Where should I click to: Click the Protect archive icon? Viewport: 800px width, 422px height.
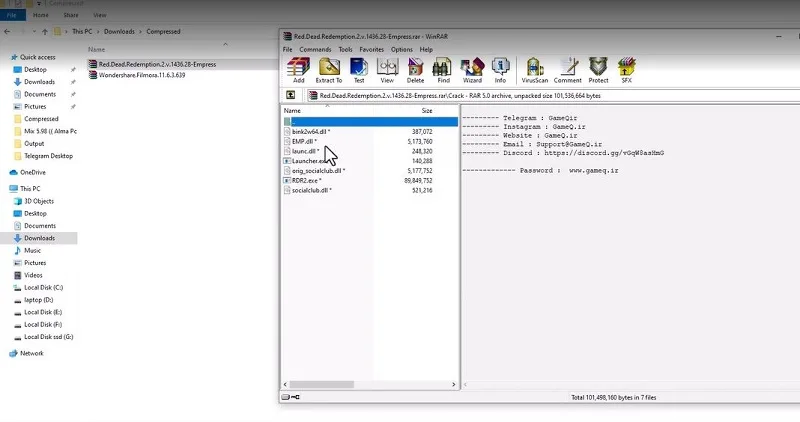pos(598,70)
